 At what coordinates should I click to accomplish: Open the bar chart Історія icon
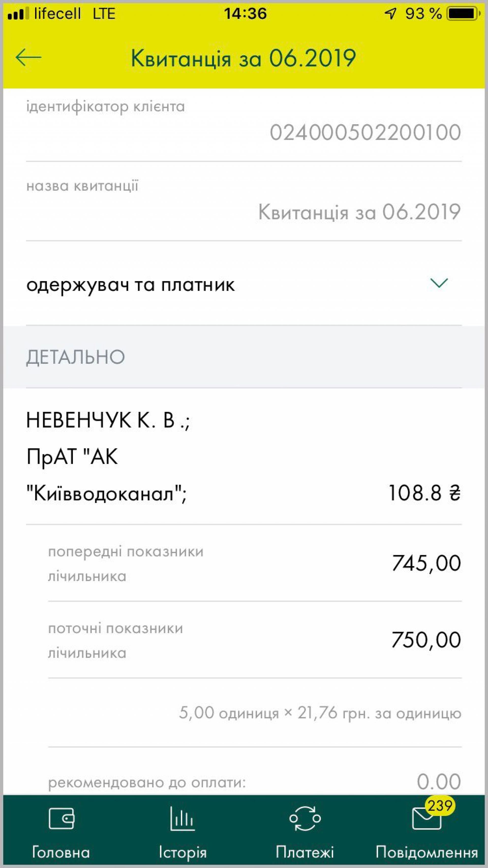tap(182, 818)
